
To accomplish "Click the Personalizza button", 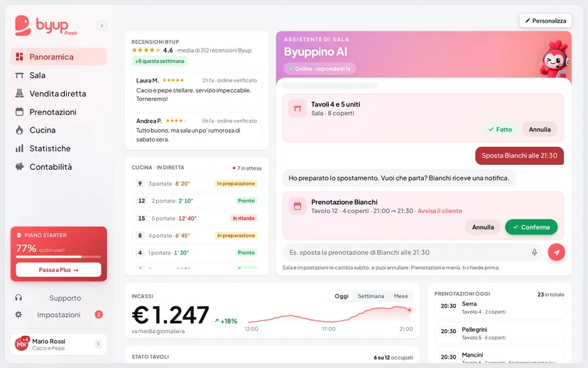I will click(545, 21).
